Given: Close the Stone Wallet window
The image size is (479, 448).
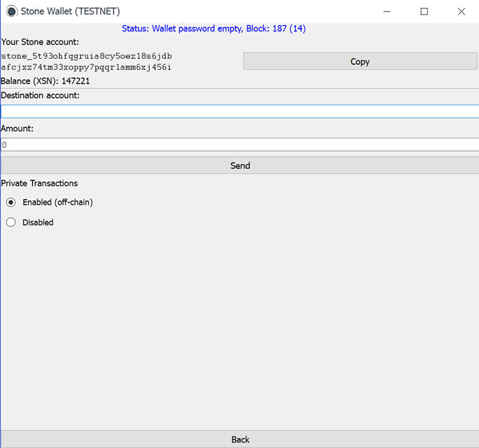Looking at the screenshot, I should (x=461, y=12).
